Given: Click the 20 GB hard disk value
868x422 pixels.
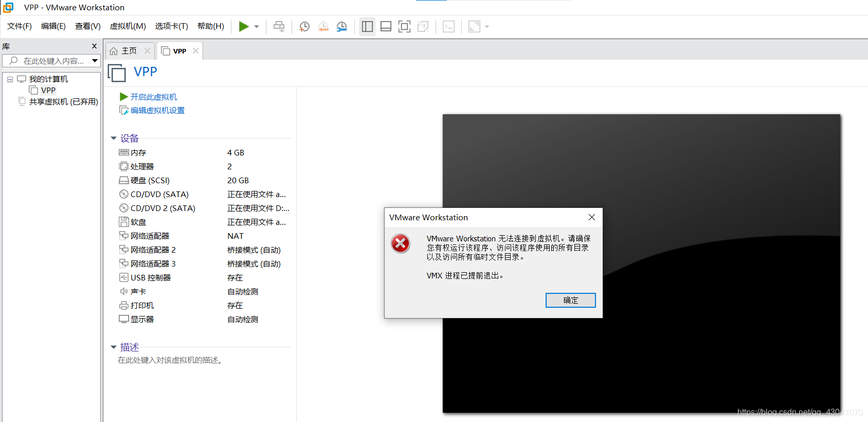Looking at the screenshot, I should [x=238, y=180].
